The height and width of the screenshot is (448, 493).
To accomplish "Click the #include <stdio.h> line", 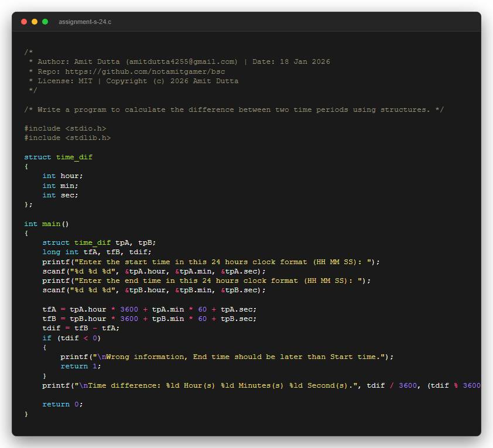I will [x=66, y=129].
